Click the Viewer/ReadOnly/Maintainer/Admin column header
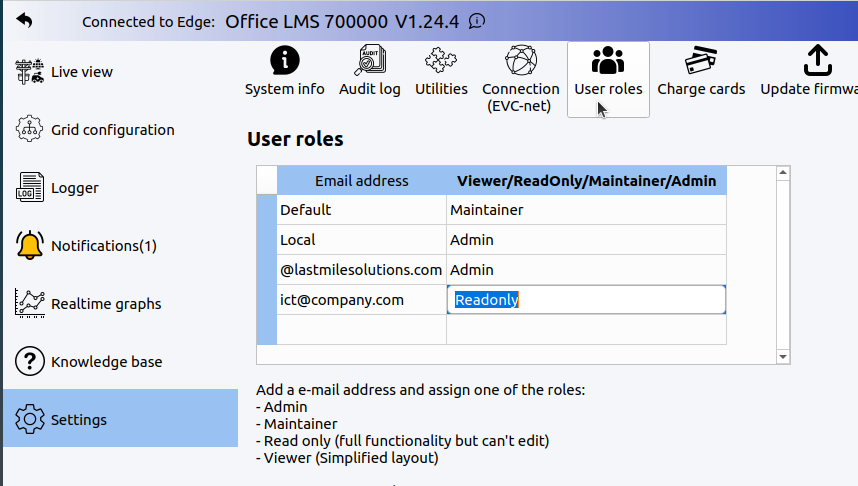This screenshot has width=858, height=486. (587, 181)
